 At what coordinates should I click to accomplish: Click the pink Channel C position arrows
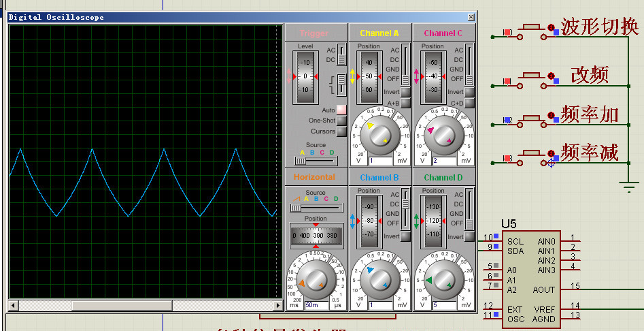pyautogui.click(x=416, y=76)
